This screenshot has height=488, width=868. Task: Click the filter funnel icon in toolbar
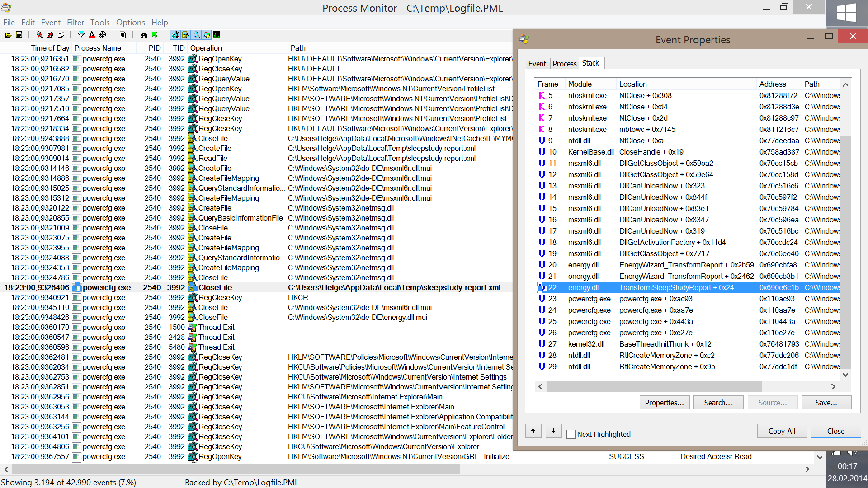[x=79, y=34]
